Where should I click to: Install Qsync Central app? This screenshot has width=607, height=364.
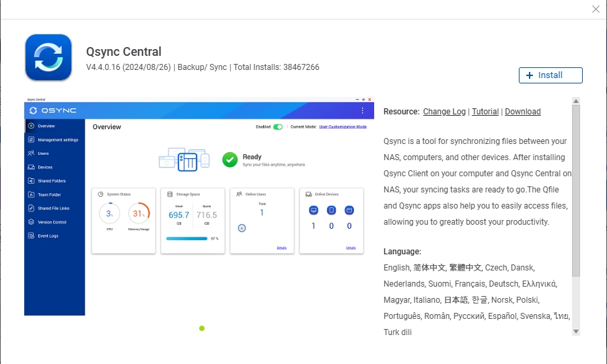coord(550,75)
